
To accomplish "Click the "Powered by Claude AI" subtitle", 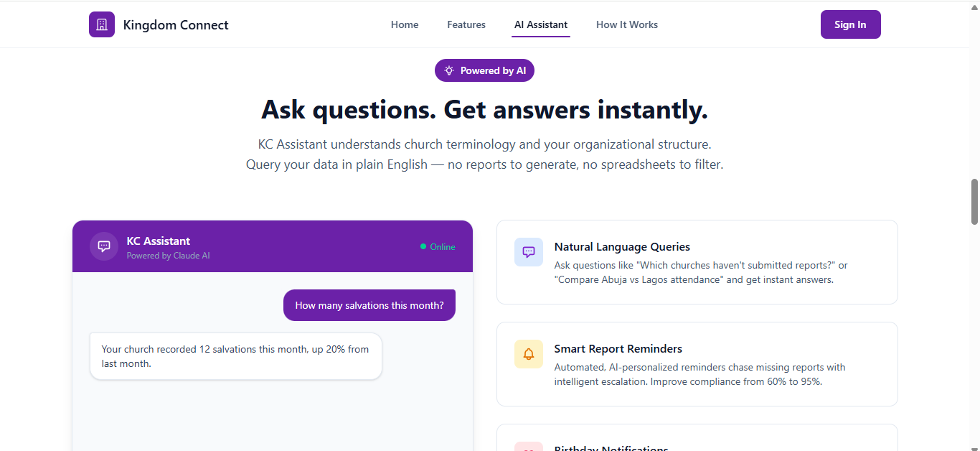I will [x=169, y=256].
